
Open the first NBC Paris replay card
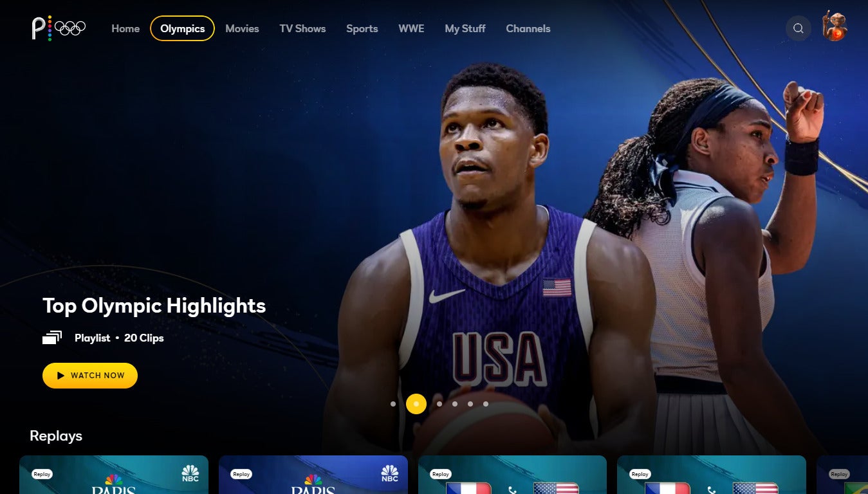pyautogui.click(x=114, y=475)
